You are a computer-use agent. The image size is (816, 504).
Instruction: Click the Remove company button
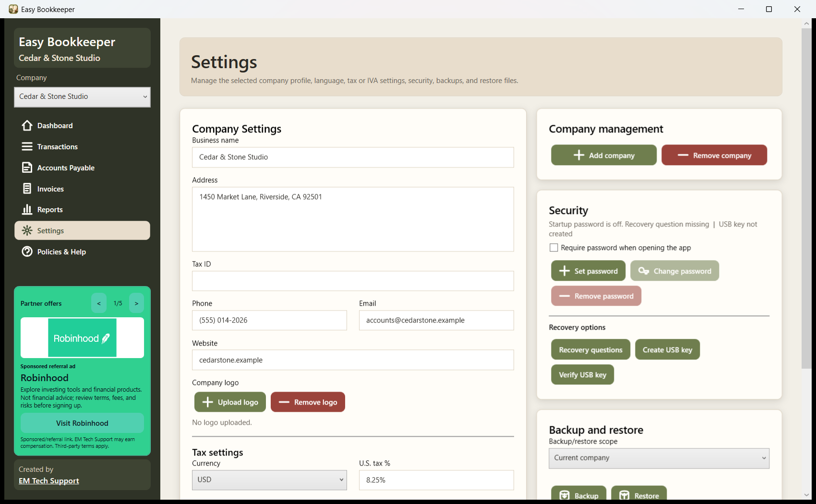714,155
